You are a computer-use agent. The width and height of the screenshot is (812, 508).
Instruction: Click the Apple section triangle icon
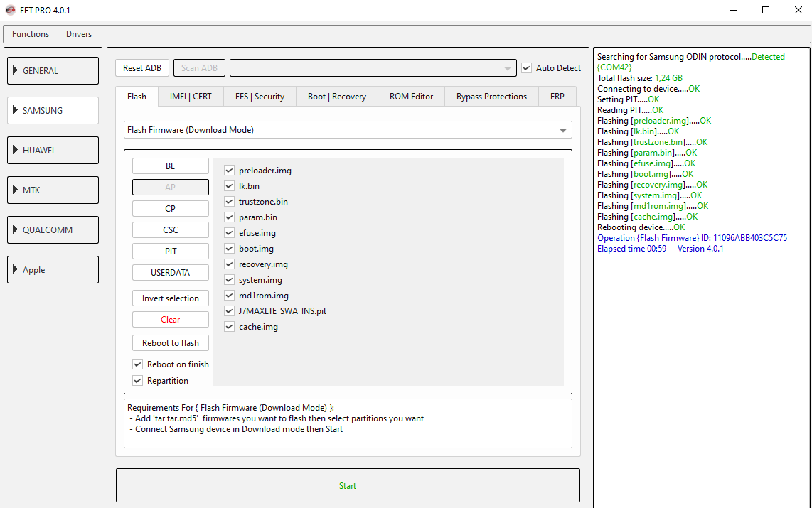tap(15, 269)
